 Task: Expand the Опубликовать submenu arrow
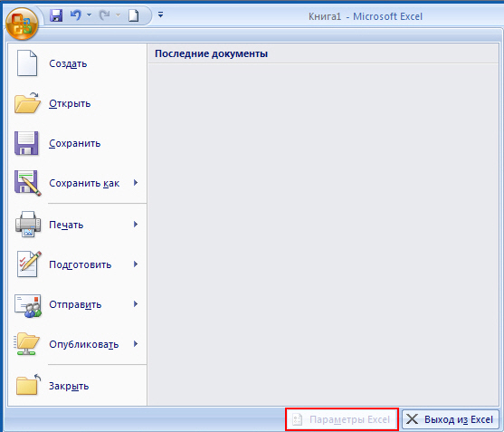point(136,344)
